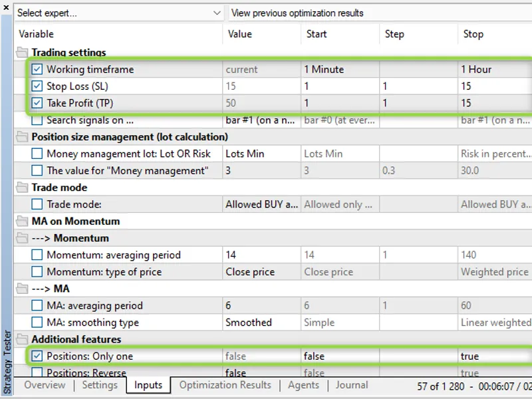
Task: Open Search signals Value bar #1 cell
Action: pyautogui.click(x=262, y=120)
